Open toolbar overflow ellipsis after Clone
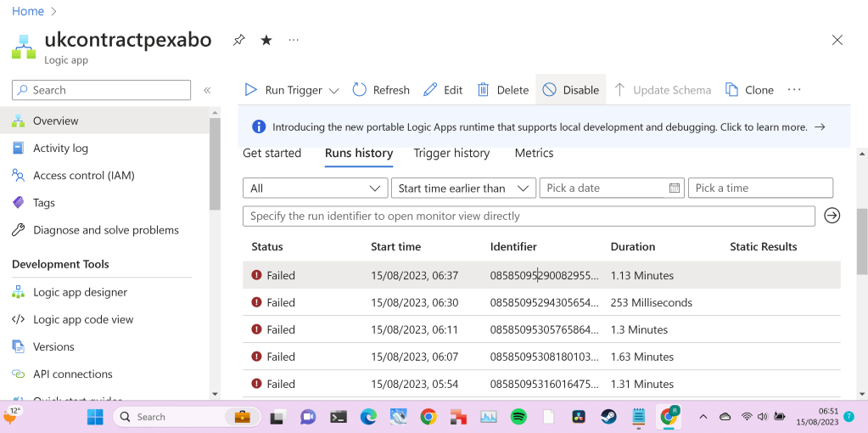Image resolution: width=868 pixels, height=433 pixels. click(x=794, y=90)
